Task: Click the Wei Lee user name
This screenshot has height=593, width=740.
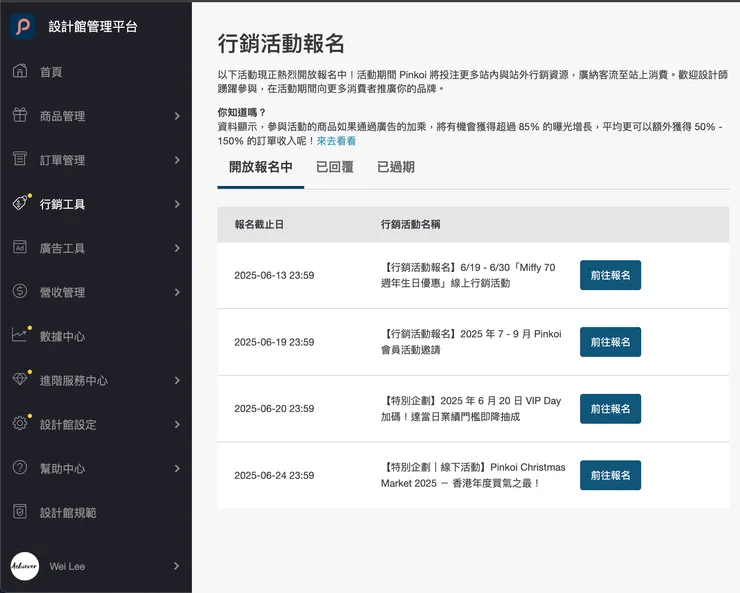Action: coord(67,567)
